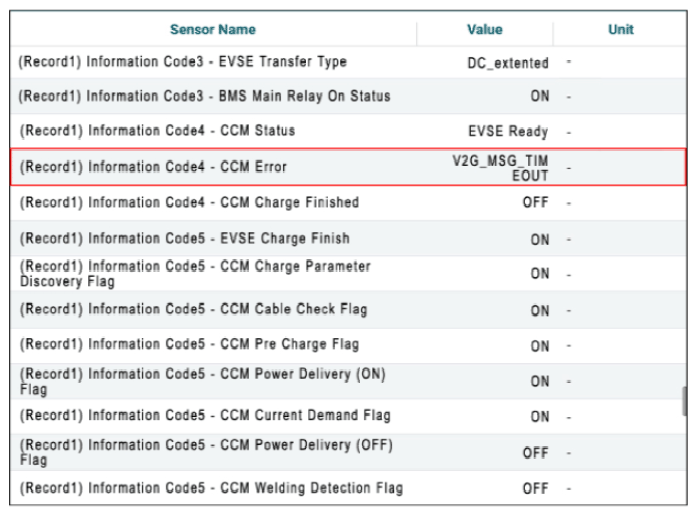Select CCM Charge Parameter Discovery Flag row
The image size is (697, 516).
[x=348, y=273]
